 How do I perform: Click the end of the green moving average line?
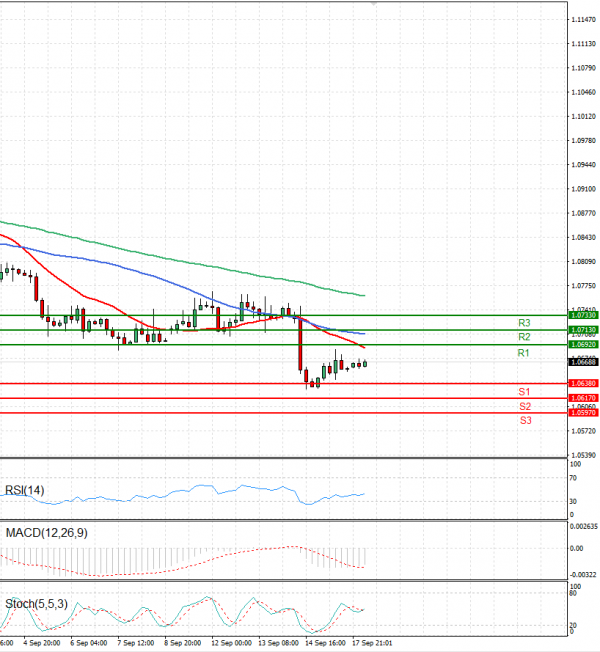[364, 296]
